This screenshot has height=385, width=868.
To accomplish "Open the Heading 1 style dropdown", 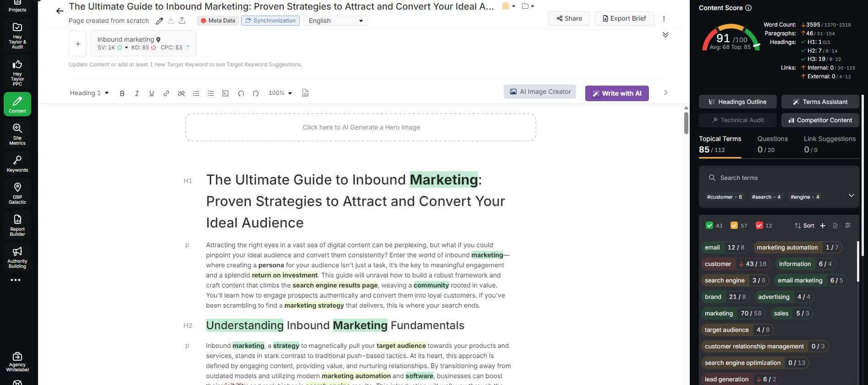I will 89,93.
